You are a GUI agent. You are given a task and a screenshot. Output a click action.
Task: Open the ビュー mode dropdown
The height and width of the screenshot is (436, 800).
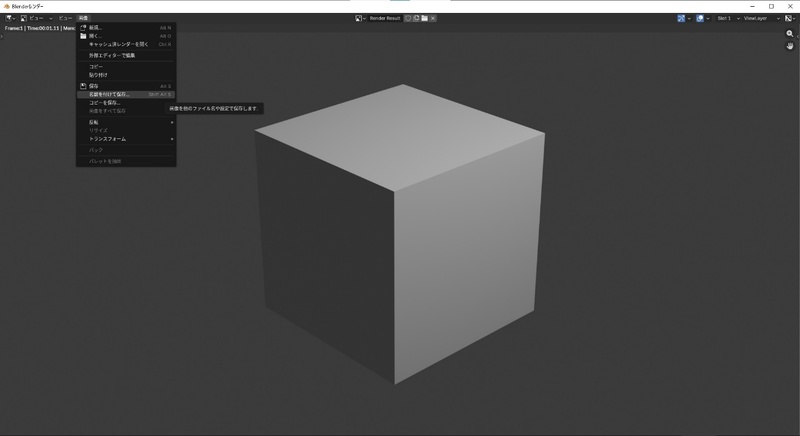tap(36, 18)
